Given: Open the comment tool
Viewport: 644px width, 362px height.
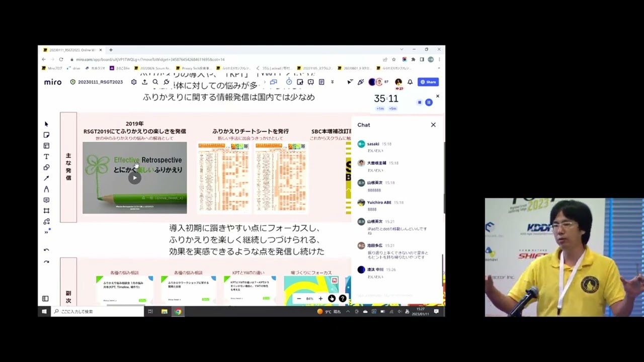Looking at the screenshot, I should 46,200.
